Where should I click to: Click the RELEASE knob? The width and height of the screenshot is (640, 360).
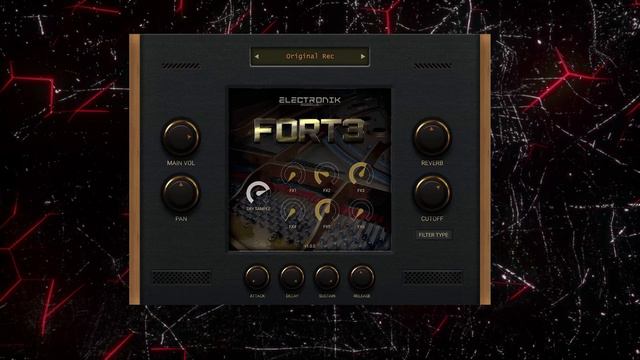362,278
